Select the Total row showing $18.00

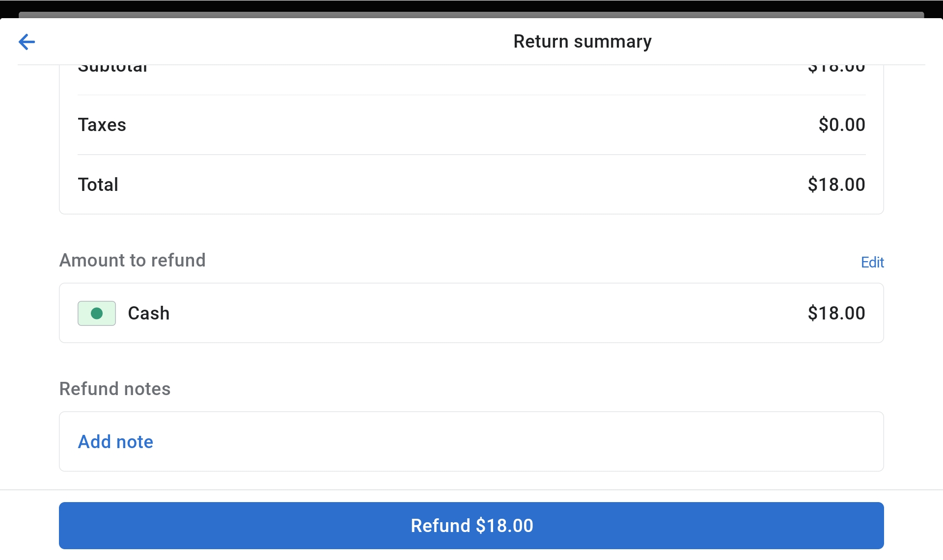pos(471,184)
